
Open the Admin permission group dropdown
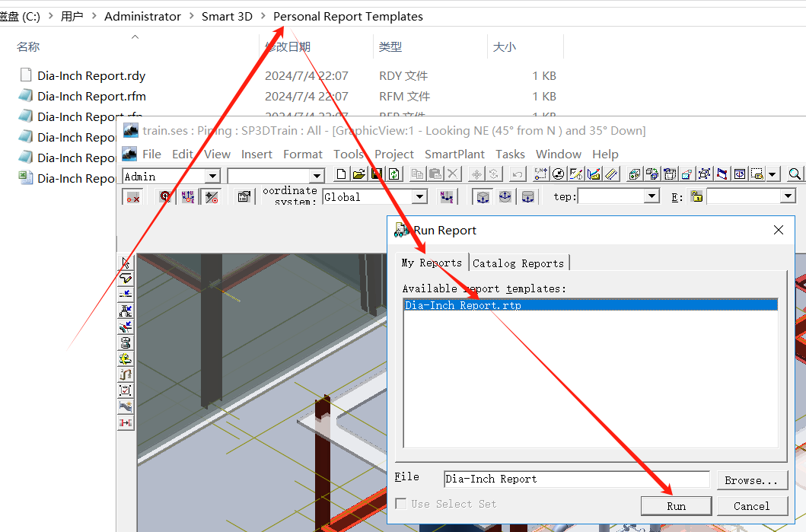click(x=212, y=177)
